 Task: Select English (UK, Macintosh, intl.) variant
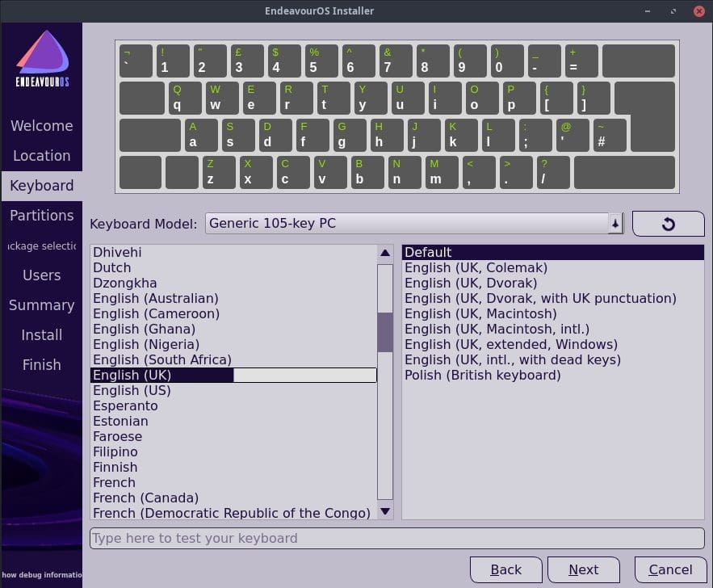(x=553, y=330)
